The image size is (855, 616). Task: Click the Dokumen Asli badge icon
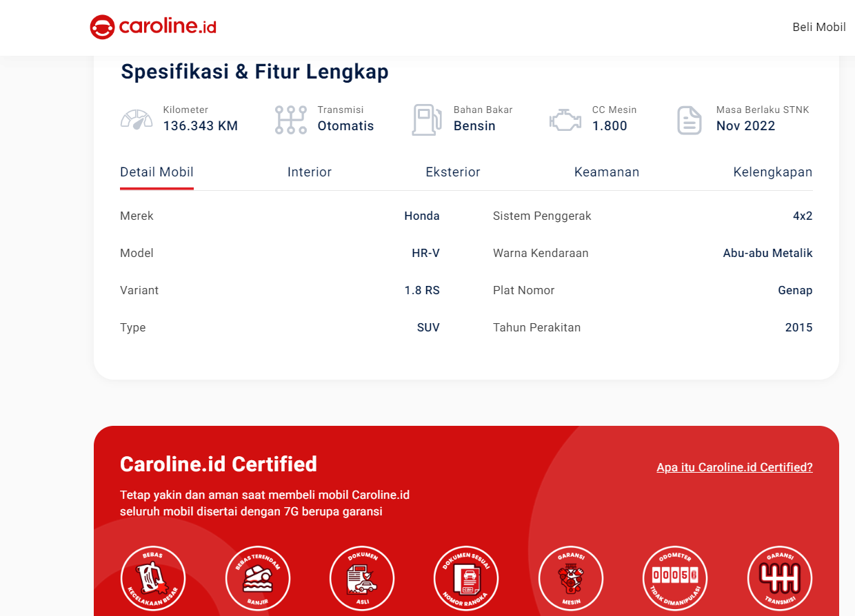pos(362,579)
